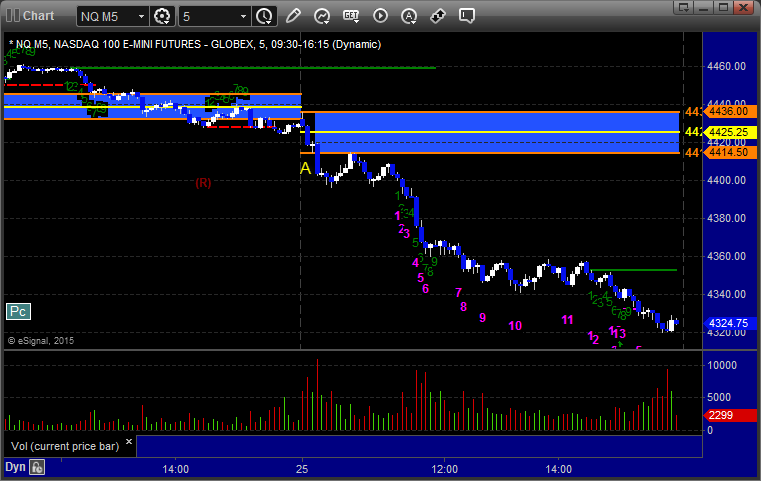Maximize the chart window
Screen dimensions: 761x481
click(723, 7)
